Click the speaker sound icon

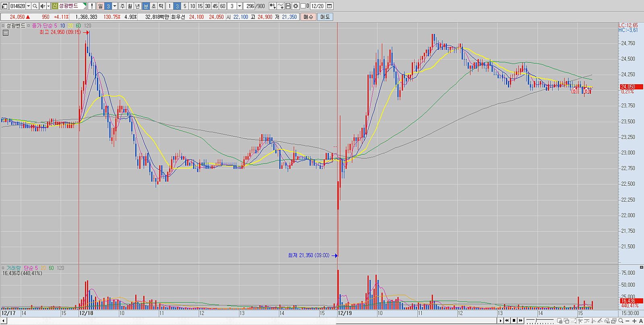coord(43,6)
